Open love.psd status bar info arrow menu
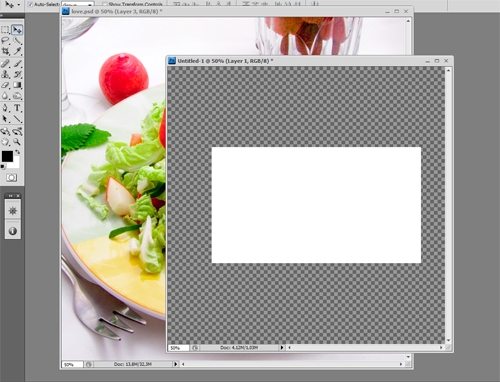The image size is (500, 382). tap(176, 364)
